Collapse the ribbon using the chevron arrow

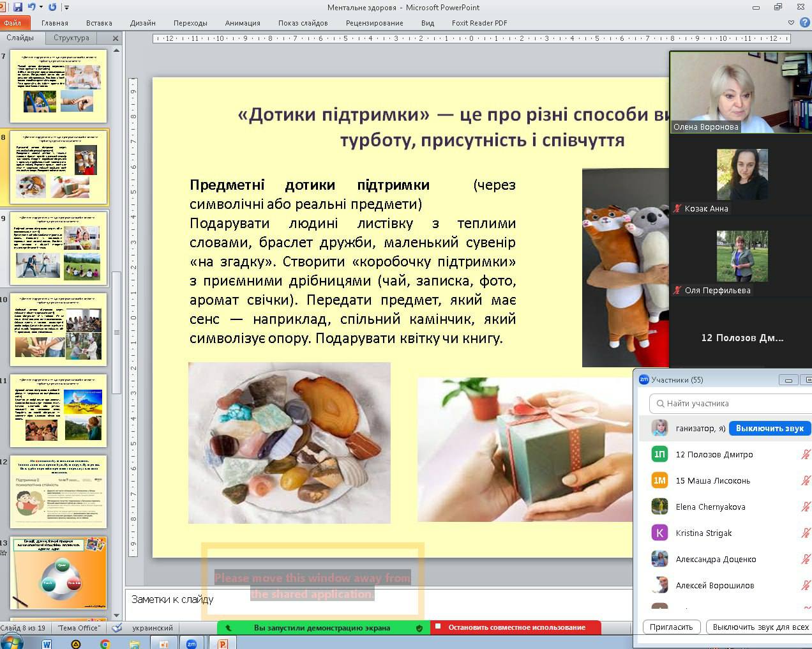pyautogui.click(x=792, y=22)
